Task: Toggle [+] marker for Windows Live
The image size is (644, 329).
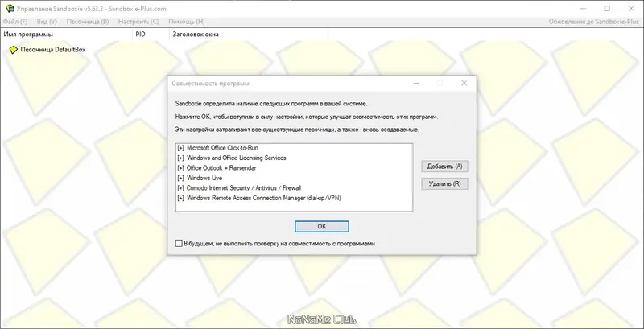Action: [x=180, y=178]
